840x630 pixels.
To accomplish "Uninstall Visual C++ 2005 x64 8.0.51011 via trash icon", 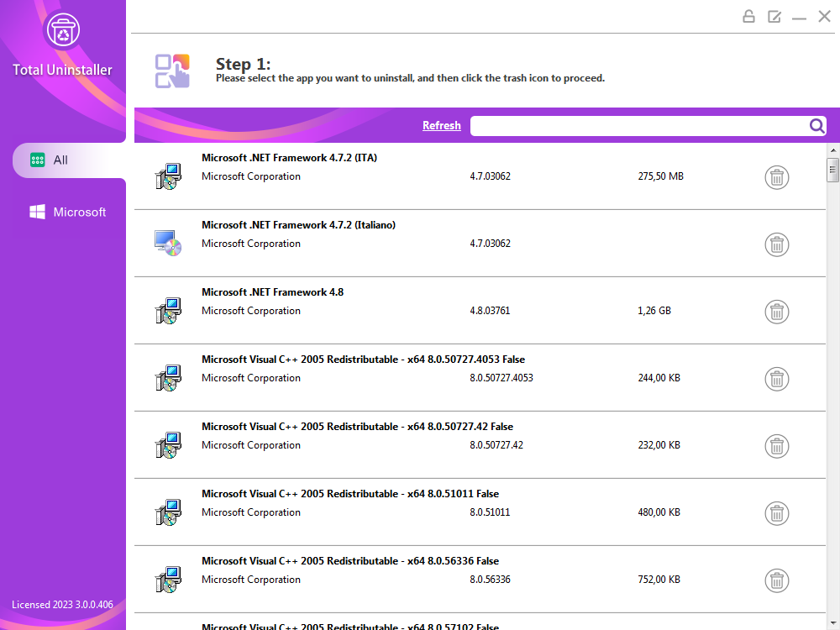I will coord(777,513).
